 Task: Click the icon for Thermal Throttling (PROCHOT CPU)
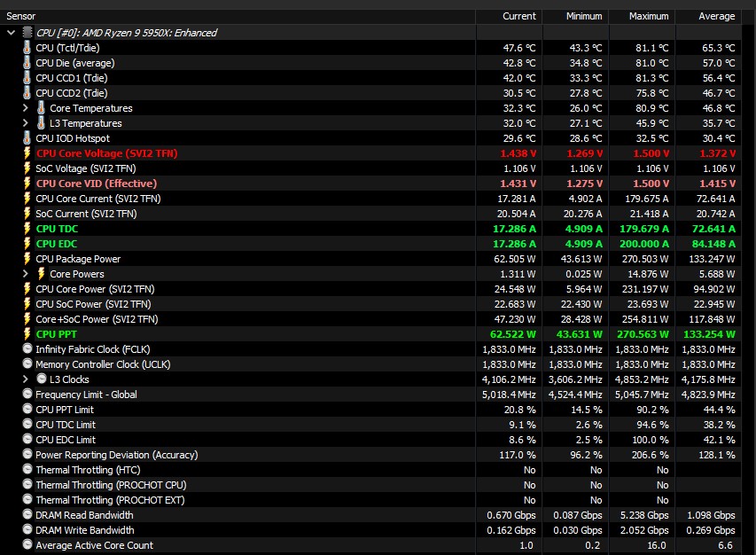(x=27, y=484)
